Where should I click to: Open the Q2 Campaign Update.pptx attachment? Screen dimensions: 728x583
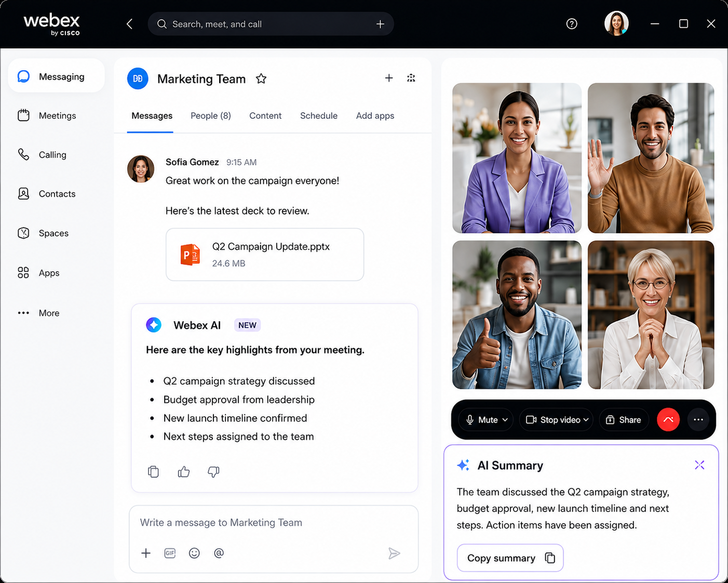click(x=265, y=255)
